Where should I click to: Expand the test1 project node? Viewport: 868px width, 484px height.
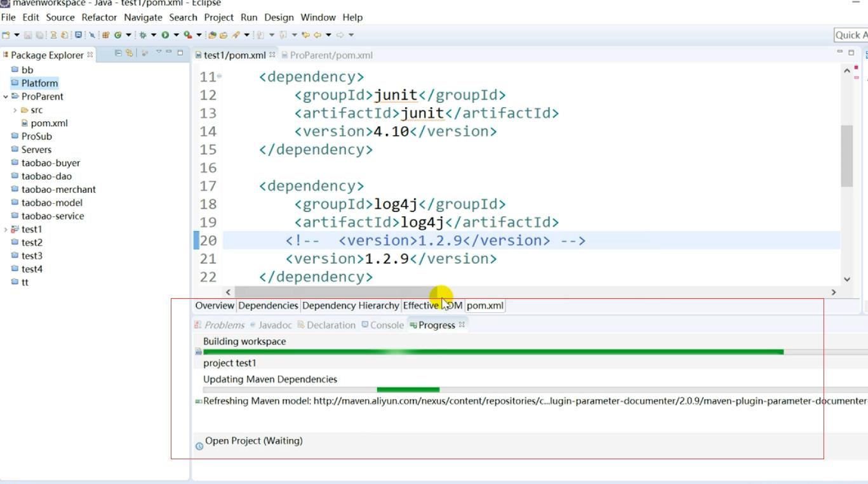point(6,229)
